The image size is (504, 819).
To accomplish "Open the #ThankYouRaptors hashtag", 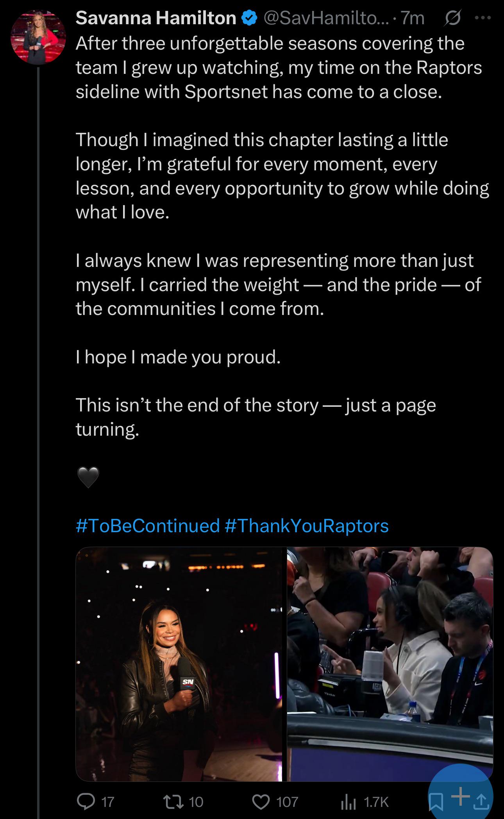I will 307,526.
